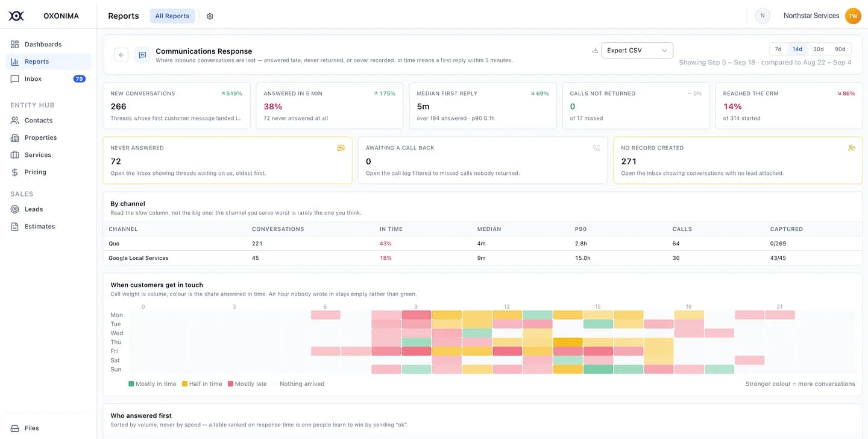
Task: Click the Reached the CRM 14% card
Action: pos(789,106)
